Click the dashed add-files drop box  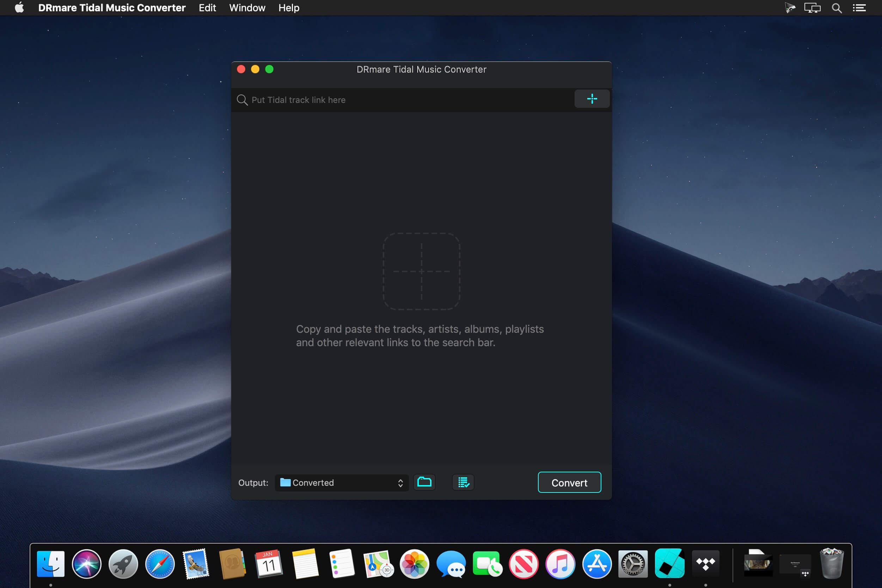(421, 271)
